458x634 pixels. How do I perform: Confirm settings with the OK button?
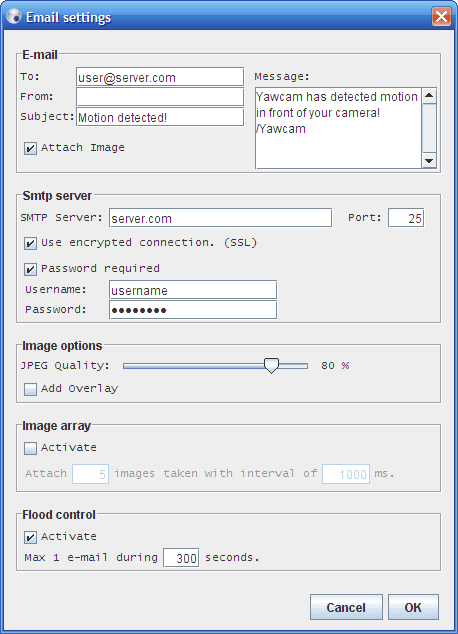point(413,607)
